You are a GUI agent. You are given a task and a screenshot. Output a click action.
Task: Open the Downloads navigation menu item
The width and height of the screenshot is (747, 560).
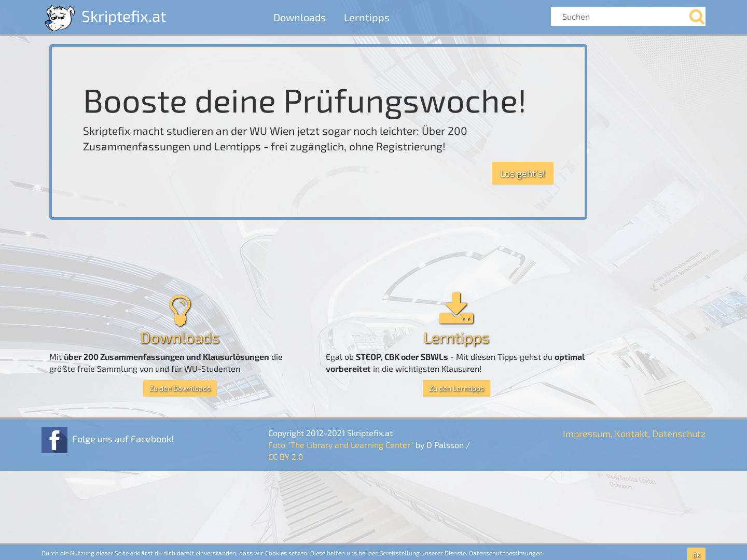pyautogui.click(x=299, y=18)
